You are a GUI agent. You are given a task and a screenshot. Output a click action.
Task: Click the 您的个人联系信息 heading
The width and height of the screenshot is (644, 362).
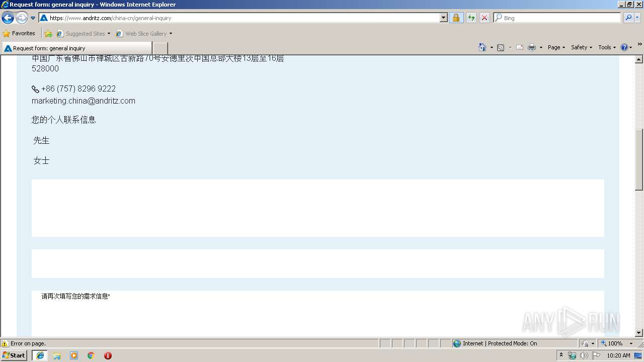click(64, 120)
